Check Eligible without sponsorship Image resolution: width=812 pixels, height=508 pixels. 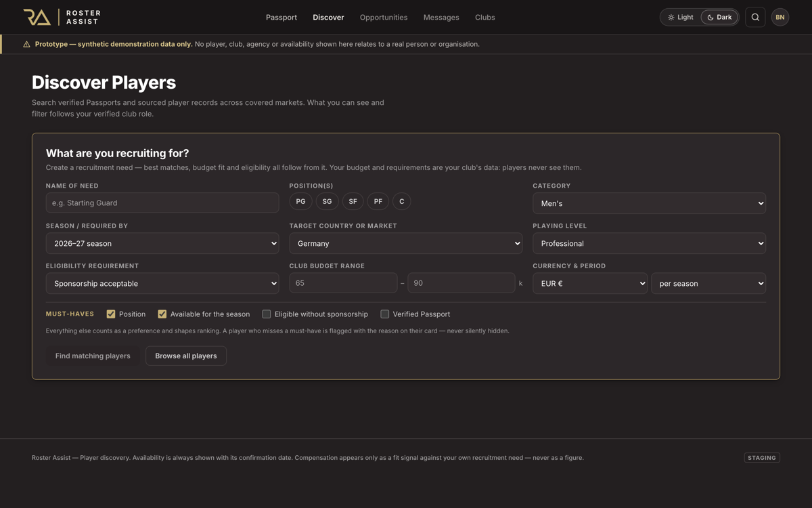click(267, 314)
